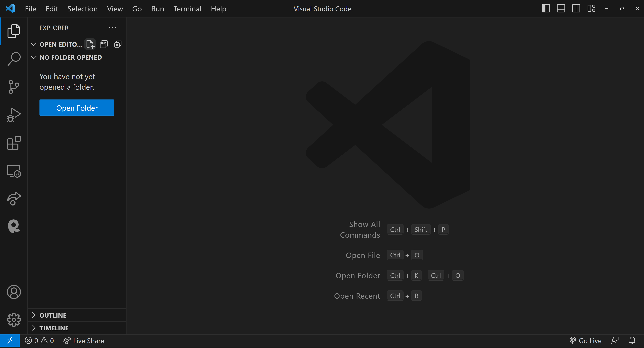The image size is (644, 348).
Task: Click the VS Code logo in title bar
Action: pyautogui.click(x=10, y=9)
